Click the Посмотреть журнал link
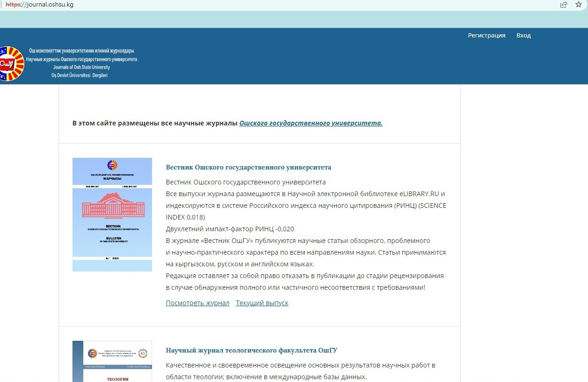588x382 pixels. pyautogui.click(x=197, y=303)
